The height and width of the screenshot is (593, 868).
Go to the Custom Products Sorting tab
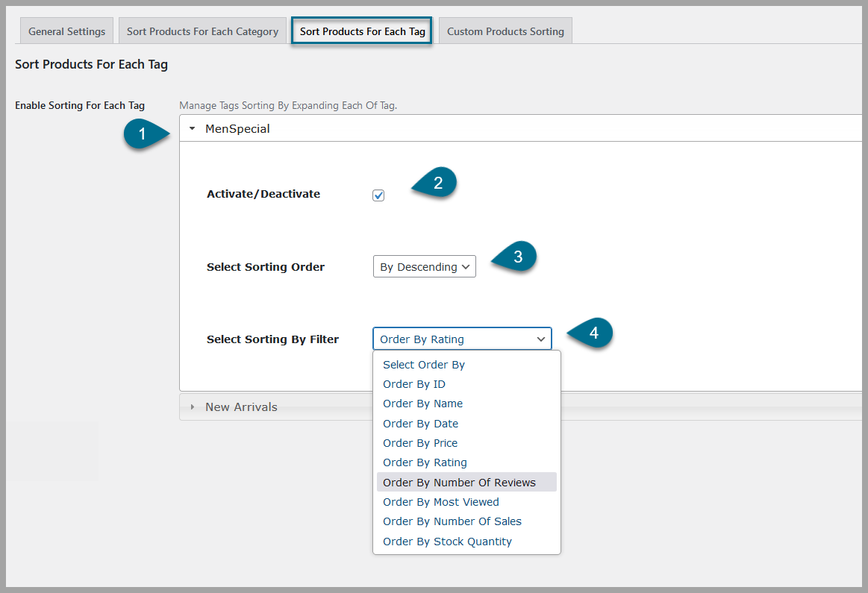point(505,31)
